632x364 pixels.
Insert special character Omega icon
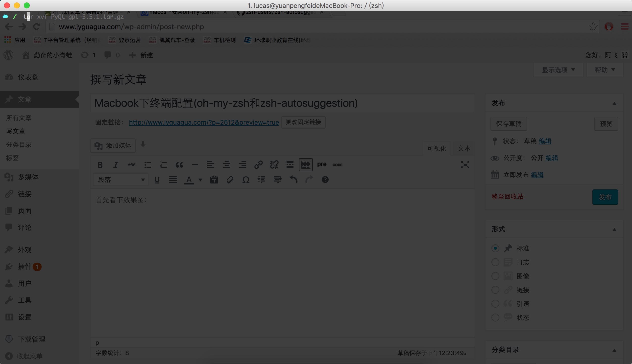click(246, 180)
